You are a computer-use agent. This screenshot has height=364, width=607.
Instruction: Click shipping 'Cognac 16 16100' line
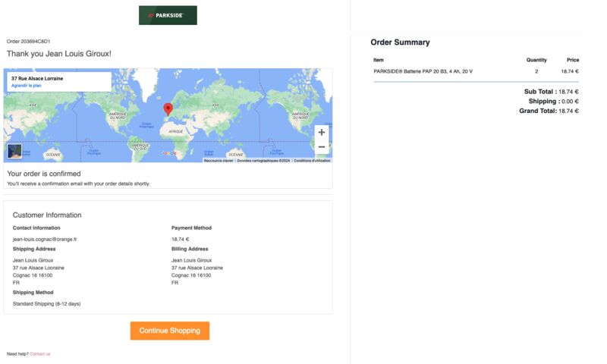(x=33, y=275)
